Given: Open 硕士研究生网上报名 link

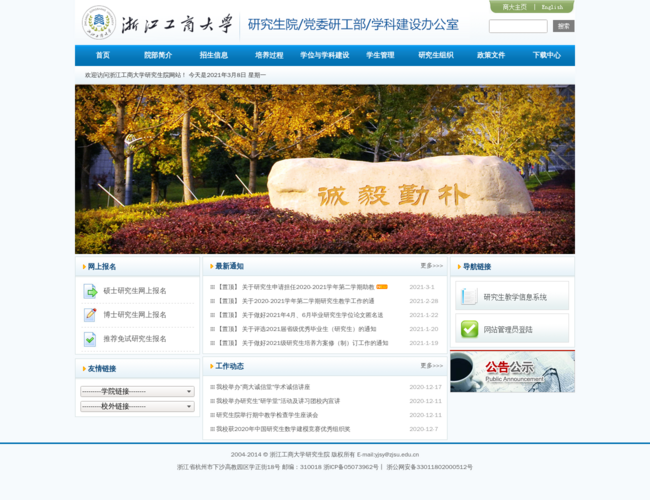Looking at the screenshot, I should [135, 291].
